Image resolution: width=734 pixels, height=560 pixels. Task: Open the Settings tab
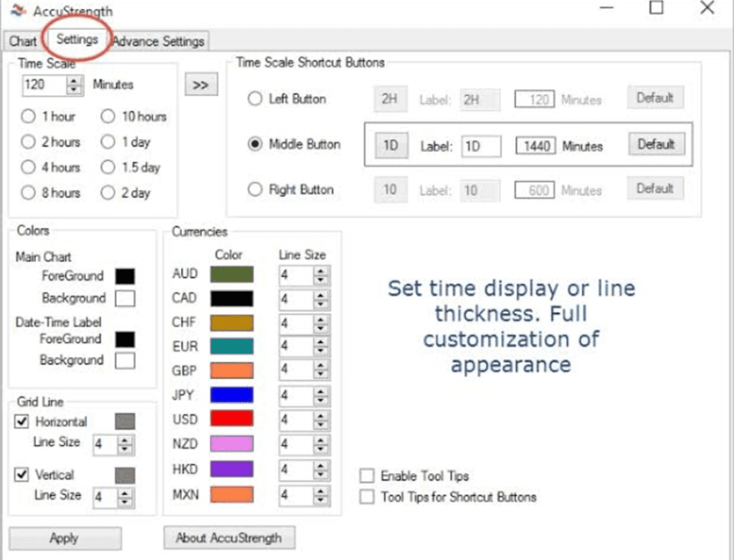pos(77,40)
